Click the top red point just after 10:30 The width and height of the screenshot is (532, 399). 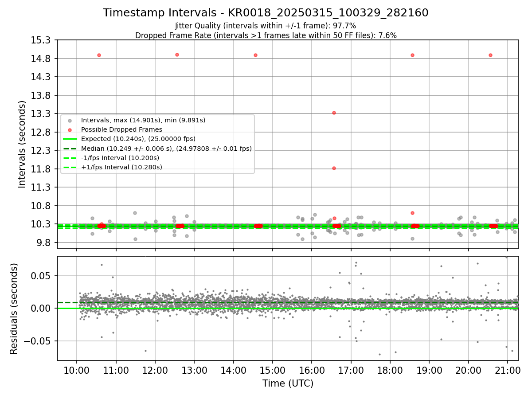(x=99, y=55)
